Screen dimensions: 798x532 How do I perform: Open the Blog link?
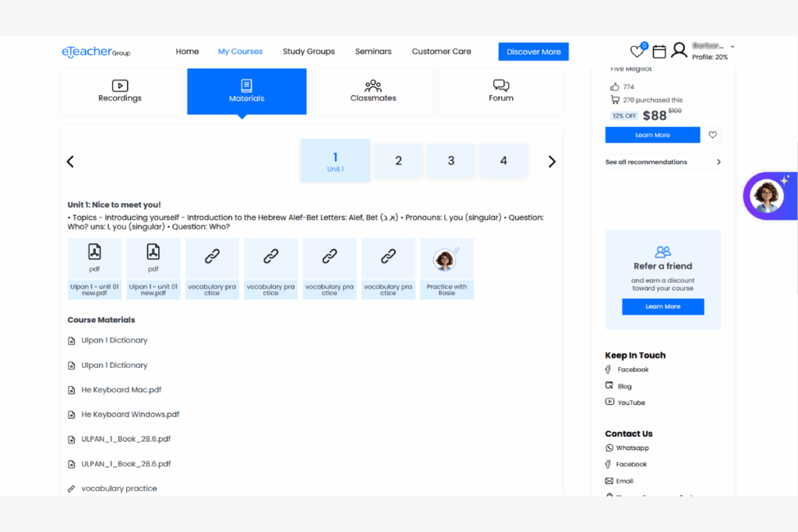click(624, 386)
